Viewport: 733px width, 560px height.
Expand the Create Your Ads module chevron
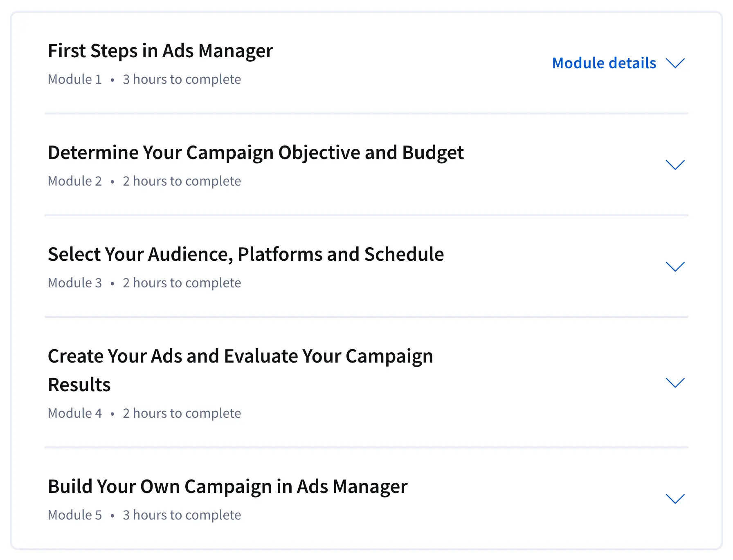coord(675,383)
